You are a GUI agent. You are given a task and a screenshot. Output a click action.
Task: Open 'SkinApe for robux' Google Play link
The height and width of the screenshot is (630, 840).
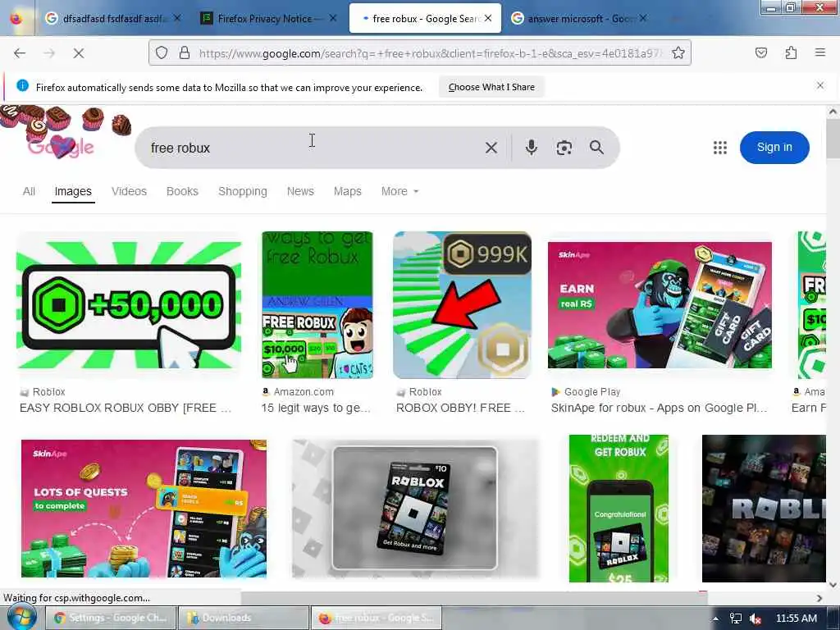pos(659,408)
